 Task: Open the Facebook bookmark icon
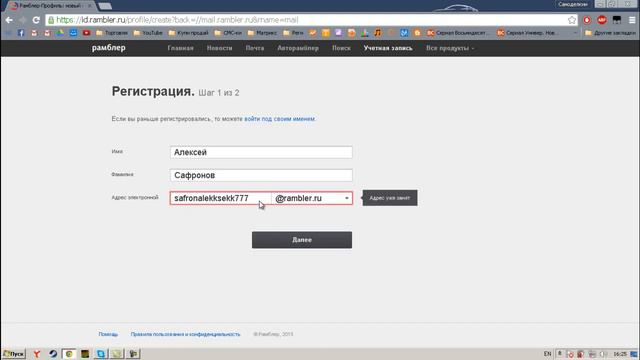21,33
